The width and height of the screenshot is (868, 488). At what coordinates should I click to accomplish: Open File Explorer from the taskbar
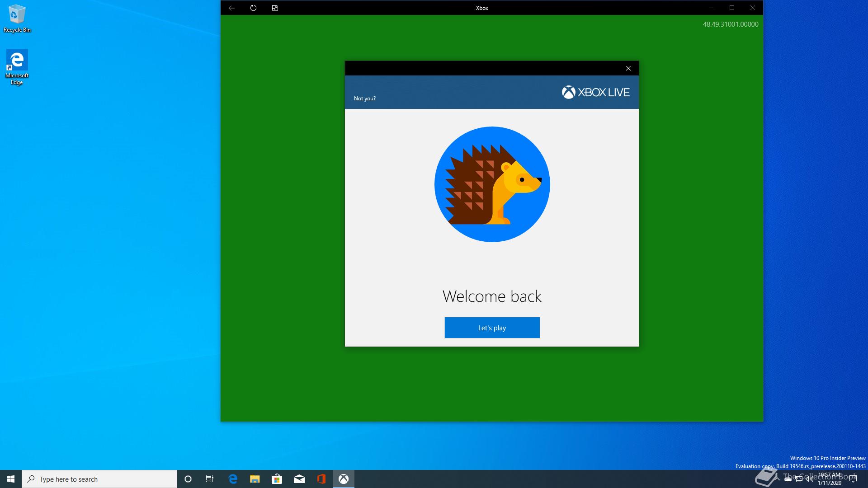(255, 479)
